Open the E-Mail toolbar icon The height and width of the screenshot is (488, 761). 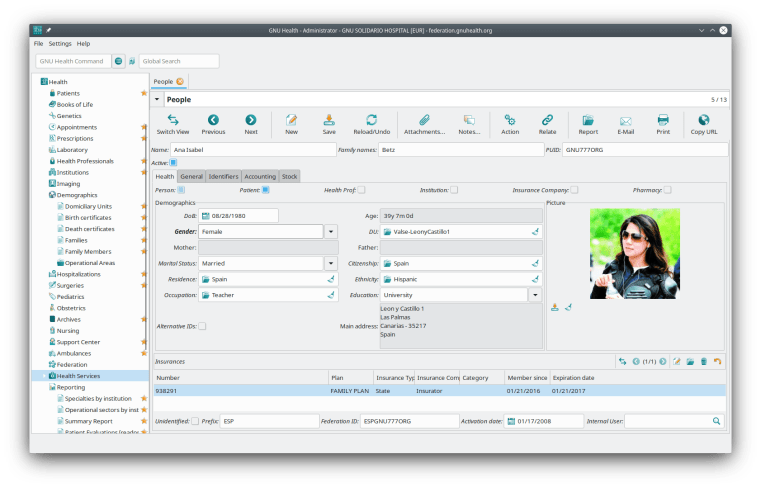(x=625, y=121)
